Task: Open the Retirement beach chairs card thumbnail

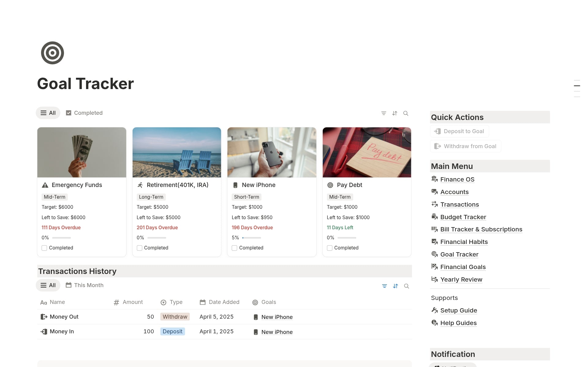Action: coord(177,152)
